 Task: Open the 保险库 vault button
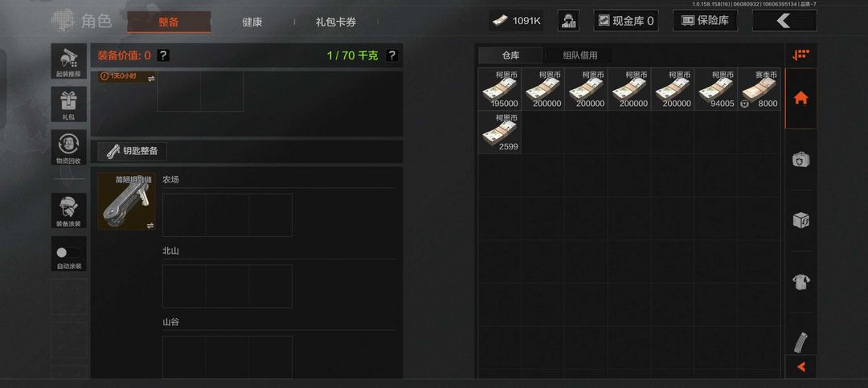click(706, 20)
